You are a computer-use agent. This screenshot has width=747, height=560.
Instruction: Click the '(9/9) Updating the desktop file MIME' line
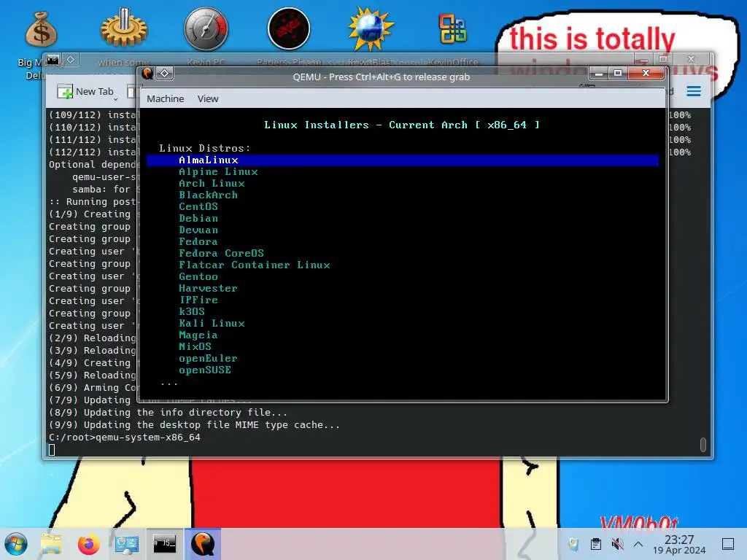click(194, 425)
